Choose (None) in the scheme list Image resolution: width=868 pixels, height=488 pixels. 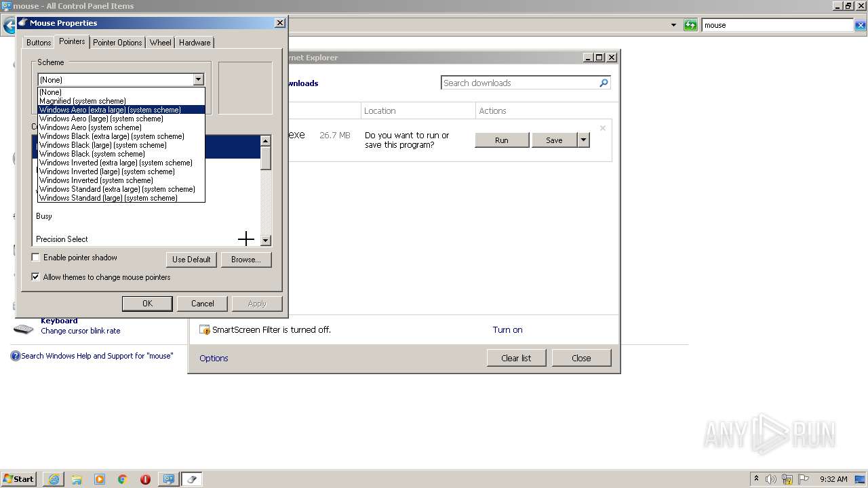pos(121,92)
